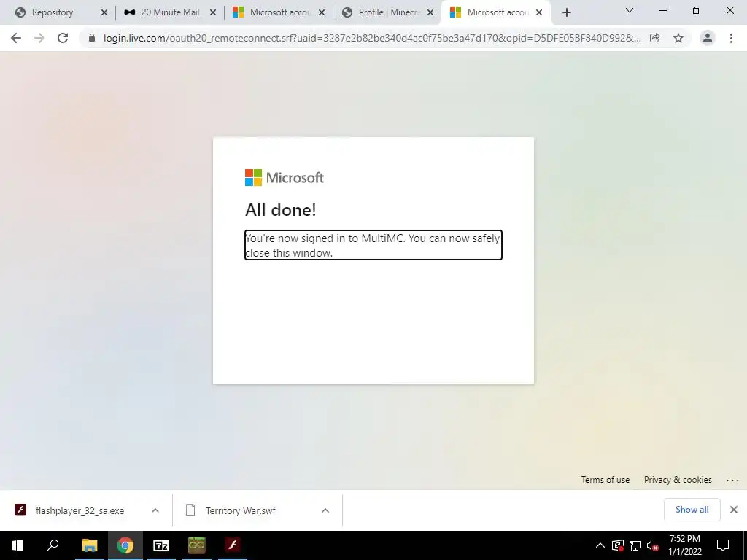View site information via lock icon

[92, 38]
